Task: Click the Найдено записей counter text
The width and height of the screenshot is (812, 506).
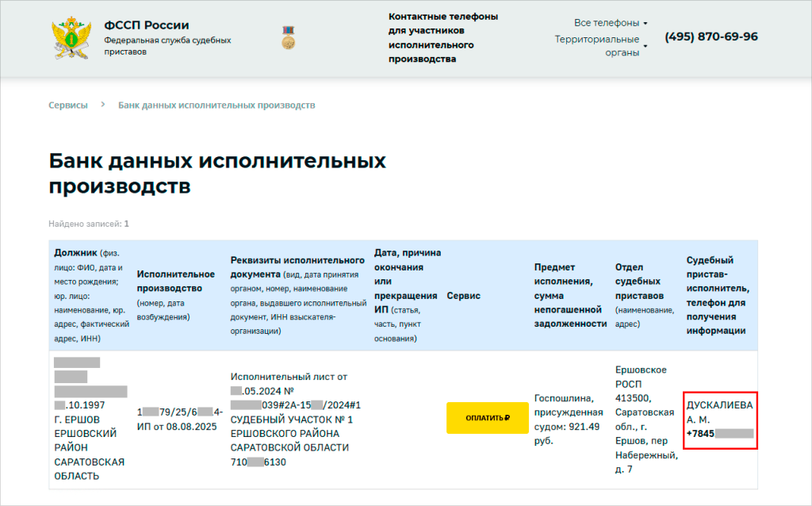Action: coord(89,224)
